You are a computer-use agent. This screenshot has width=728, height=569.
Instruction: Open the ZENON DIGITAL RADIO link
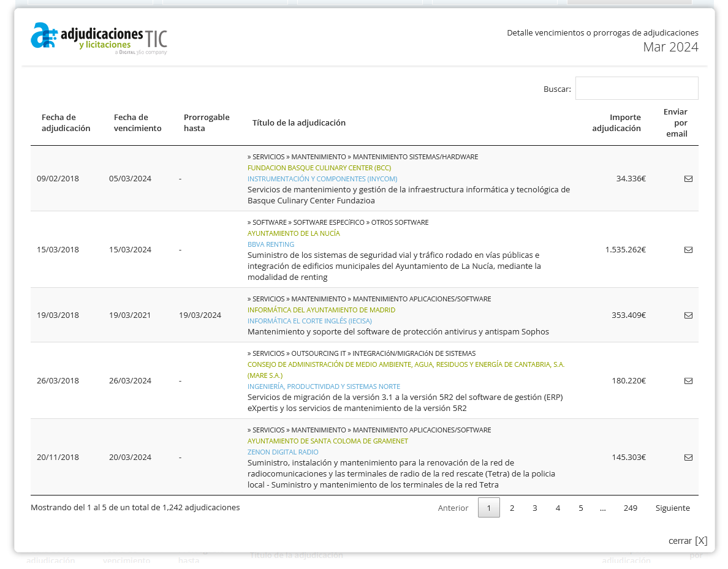[x=282, y=452]
